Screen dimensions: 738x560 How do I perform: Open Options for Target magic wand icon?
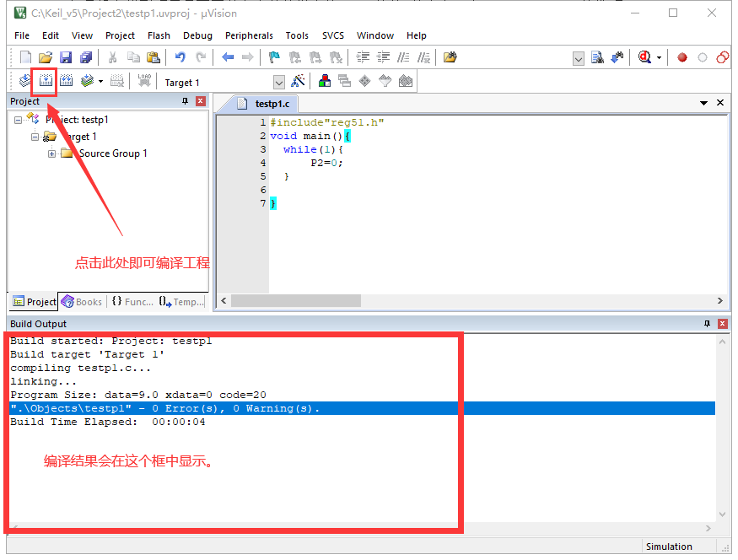pos(298,81)
